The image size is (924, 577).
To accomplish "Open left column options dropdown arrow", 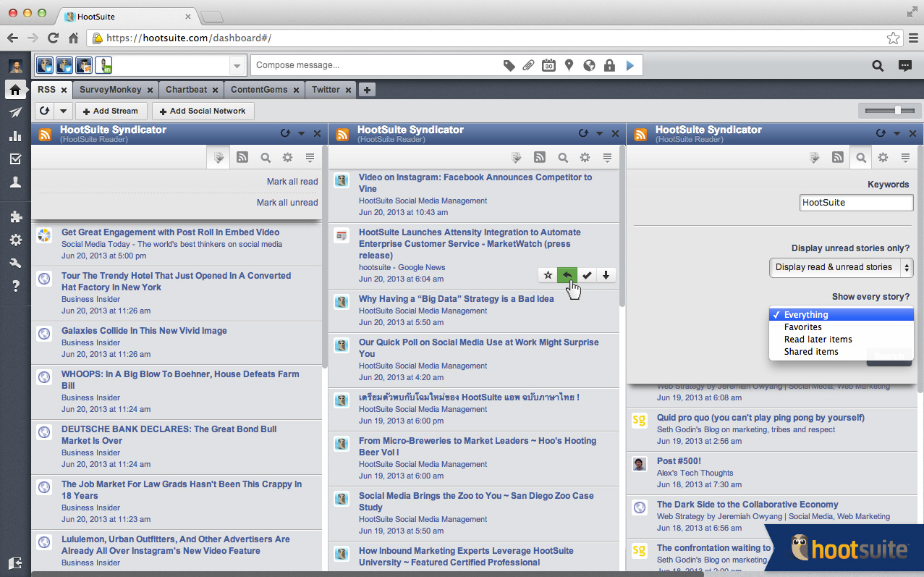I will pyautogui.click(x=302, y=133).
